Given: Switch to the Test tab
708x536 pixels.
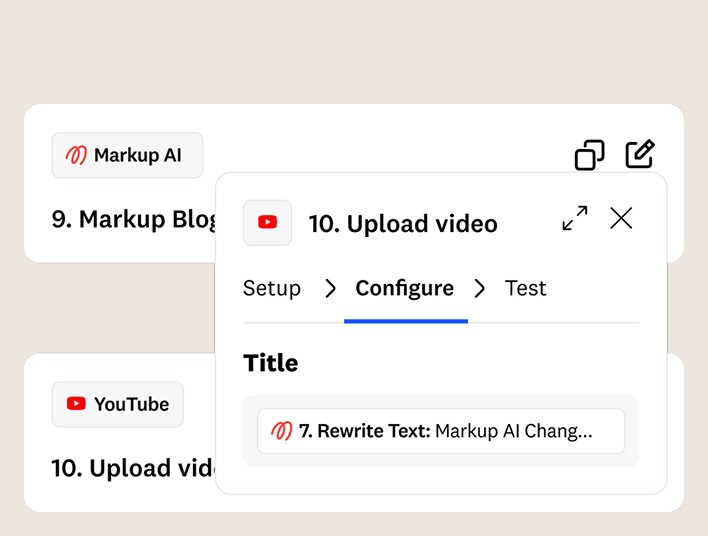Looking at the screenshot, I should [x=526, y=288].
